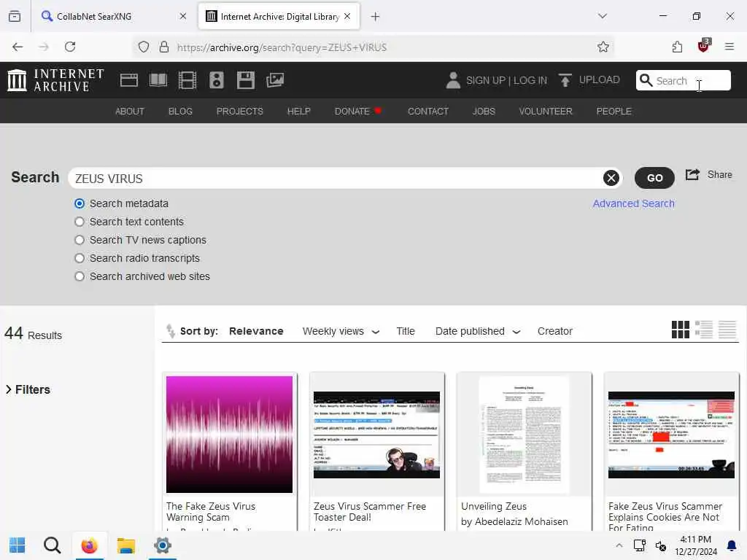Open the Firefox hamburger menu

point(729,47)
